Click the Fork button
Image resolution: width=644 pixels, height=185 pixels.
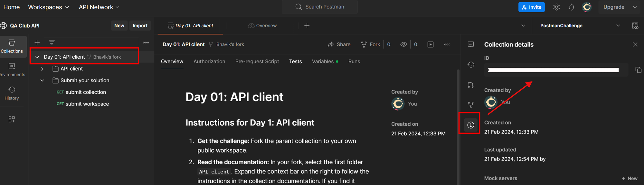(x=370, y=44)
